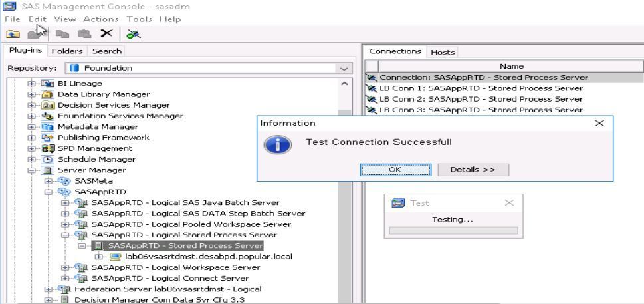Select the Plug-ins tab
This screenshot has width=644, height=304.
coord(25,50)
